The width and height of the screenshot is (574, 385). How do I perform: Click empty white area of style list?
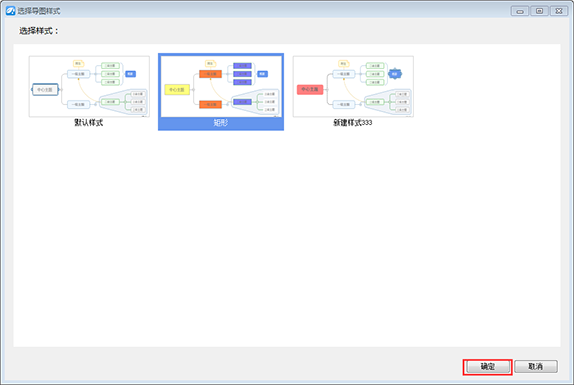click(x=287, y=238)
